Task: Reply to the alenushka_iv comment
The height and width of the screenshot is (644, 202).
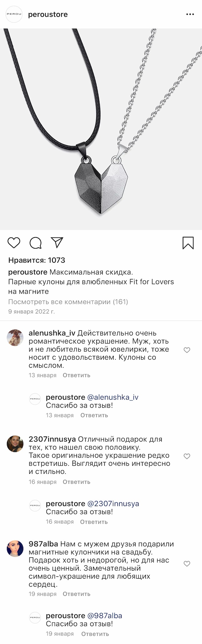Action: pos(76,375)
